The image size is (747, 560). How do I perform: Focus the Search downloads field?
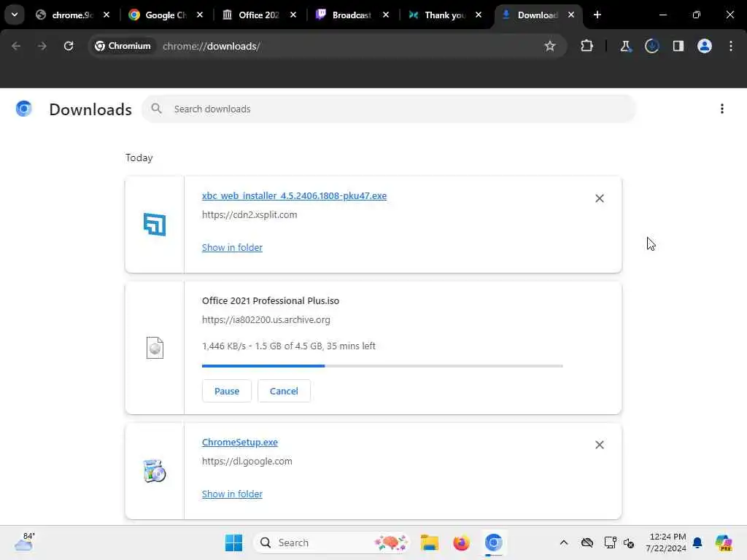(388, 109)
